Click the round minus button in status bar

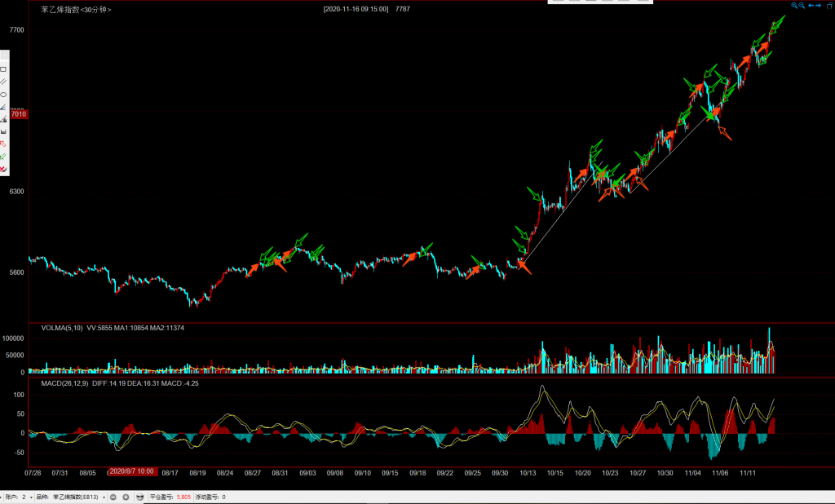113,497
